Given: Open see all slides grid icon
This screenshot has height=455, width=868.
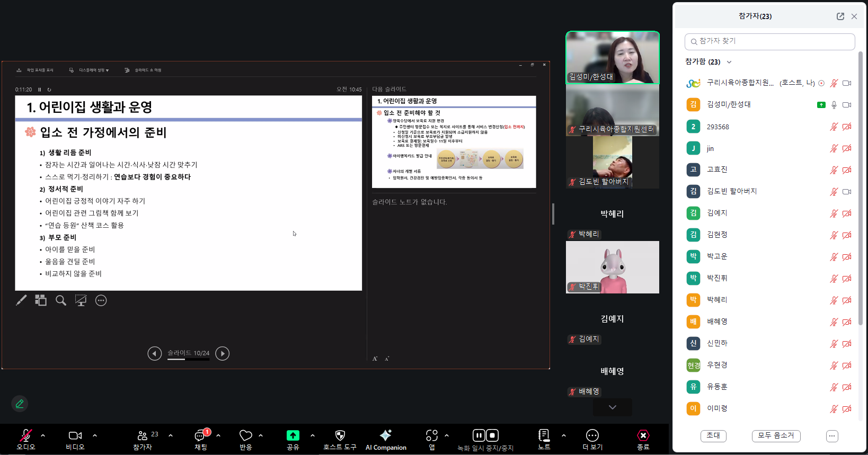Looking at the screenshot, I should pos(41,300).
